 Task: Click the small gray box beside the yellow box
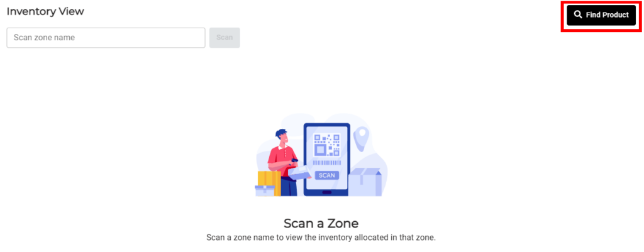point(265,191)
